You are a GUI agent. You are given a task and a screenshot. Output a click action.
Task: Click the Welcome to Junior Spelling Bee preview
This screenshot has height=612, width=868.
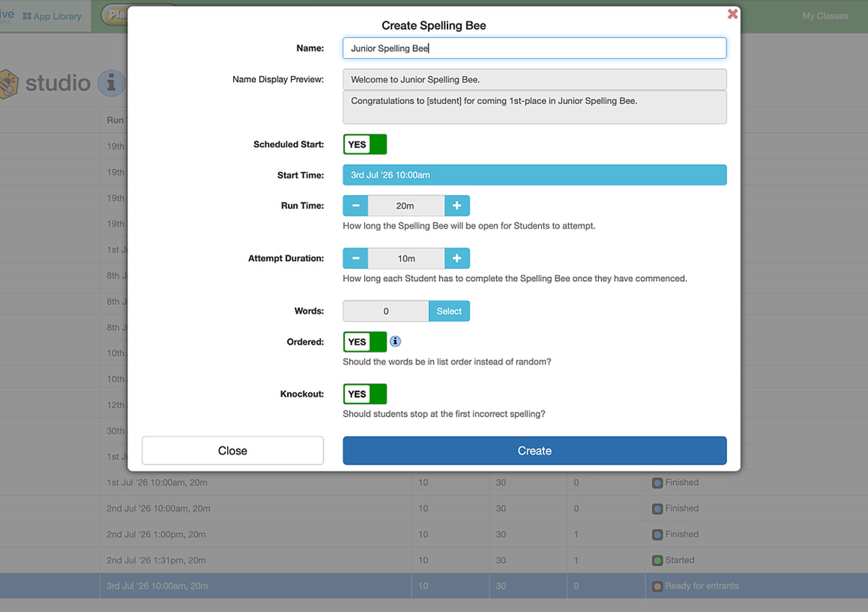click(x=534, y=79)
